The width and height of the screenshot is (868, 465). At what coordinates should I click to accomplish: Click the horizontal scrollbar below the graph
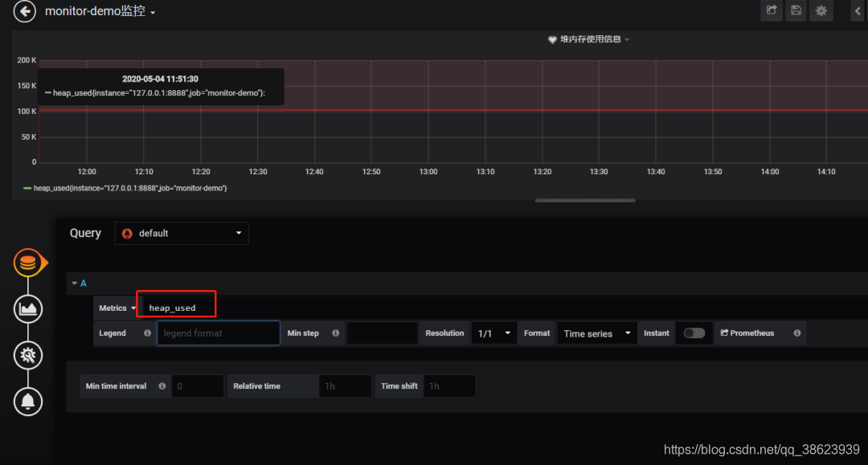585,200
